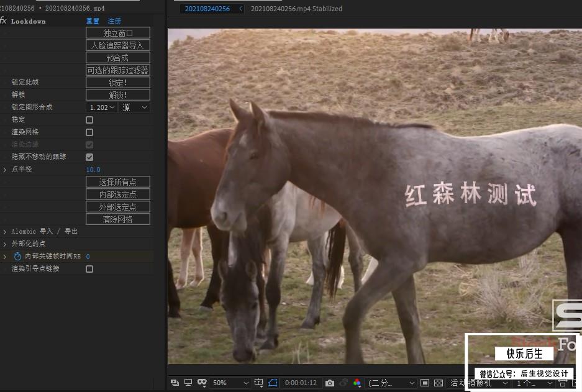This screenshot has height=392, width=582.
Task: Expand the Alembic 导入 / 导出 section
Action: [4, 232]
